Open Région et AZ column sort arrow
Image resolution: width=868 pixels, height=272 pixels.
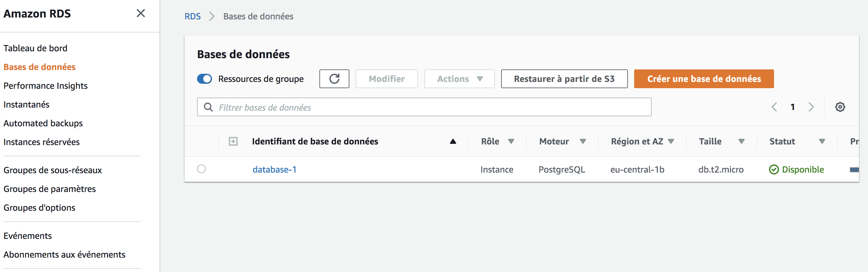click(671, 141)
